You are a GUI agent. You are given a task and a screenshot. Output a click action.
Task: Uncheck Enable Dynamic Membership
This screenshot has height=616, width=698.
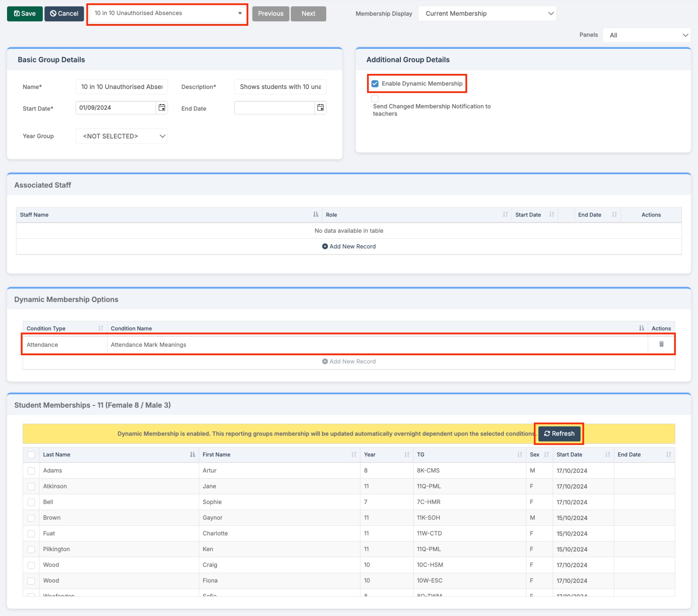pyautogui.click(x=375, y=84)
